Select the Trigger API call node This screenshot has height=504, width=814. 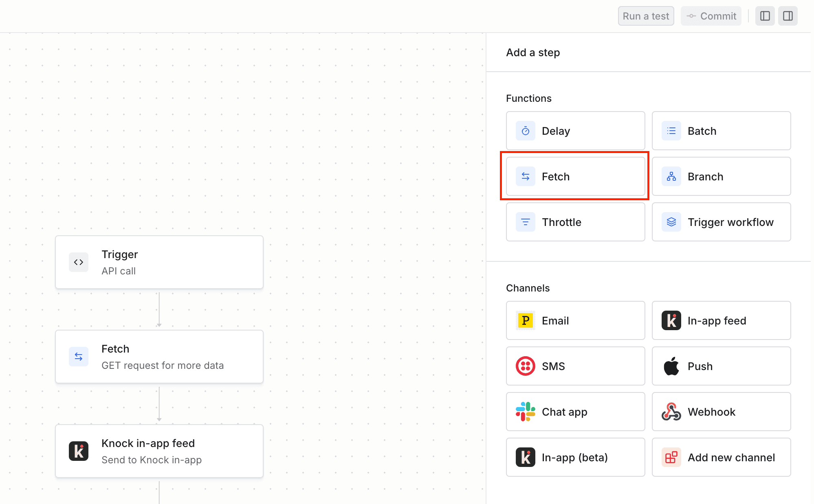pos(159,262)
